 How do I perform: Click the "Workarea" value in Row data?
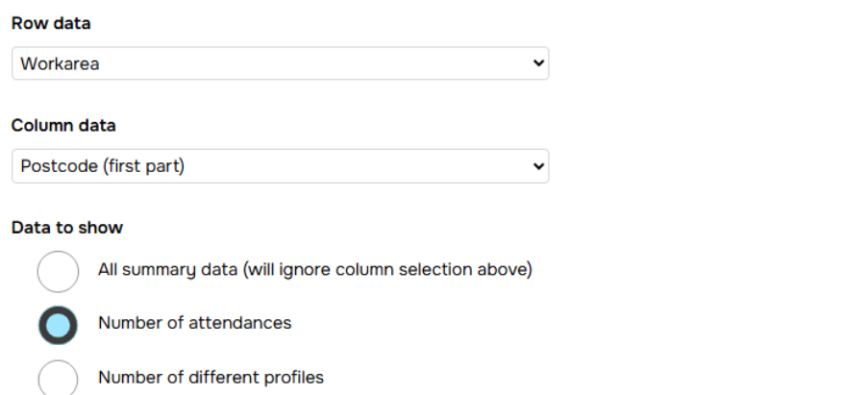[60, 64]
